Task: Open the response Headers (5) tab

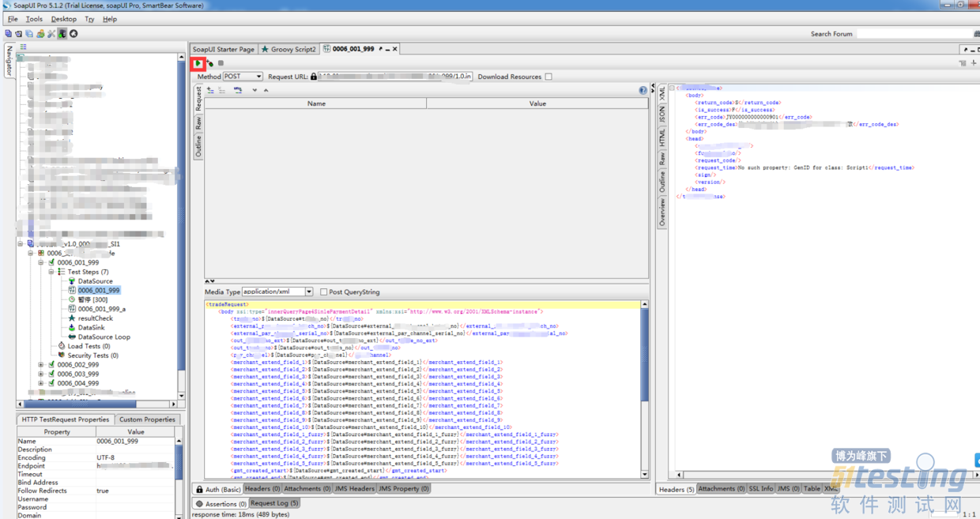Action: coord(677,489)
